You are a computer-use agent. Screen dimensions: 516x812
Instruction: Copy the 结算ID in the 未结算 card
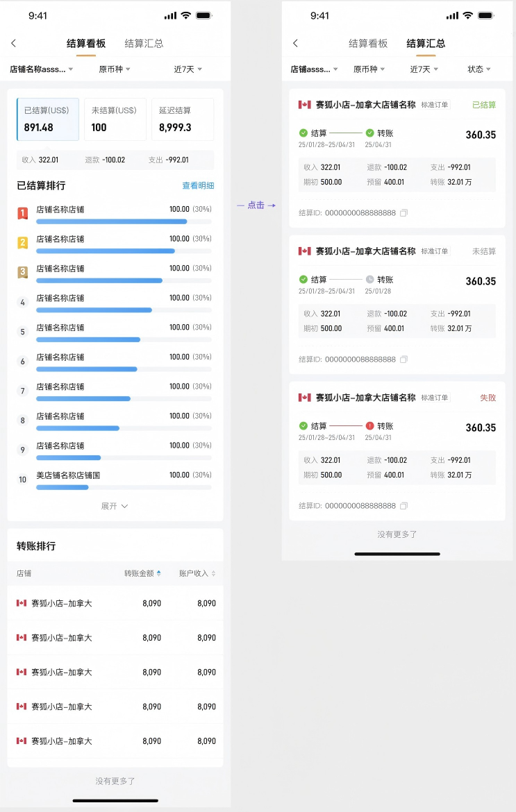(403, 360)
